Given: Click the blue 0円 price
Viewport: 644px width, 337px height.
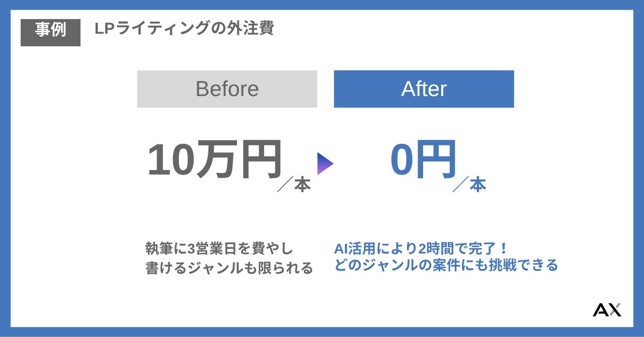Looking at the screenshot, I should (423, 159).
